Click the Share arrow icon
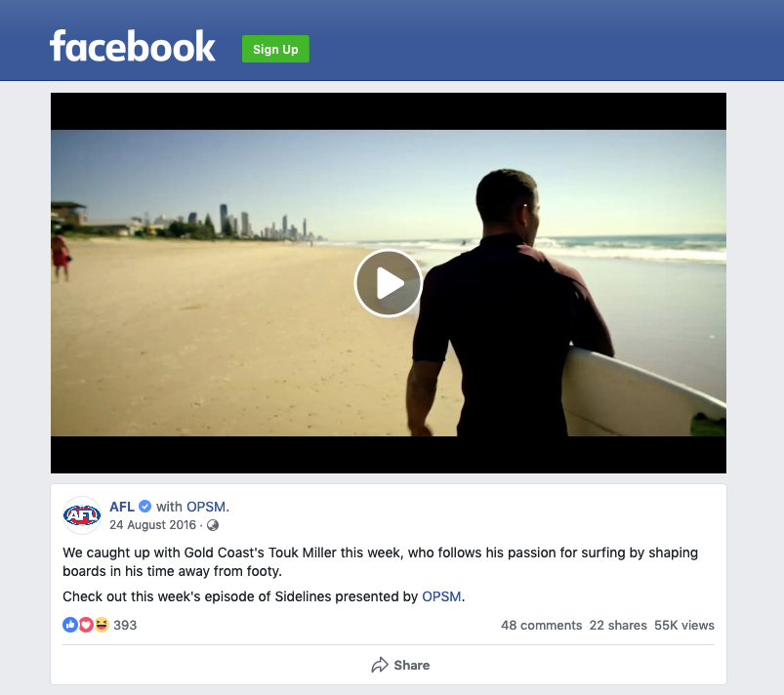This screenshot has width=784, height=695. 380,665
